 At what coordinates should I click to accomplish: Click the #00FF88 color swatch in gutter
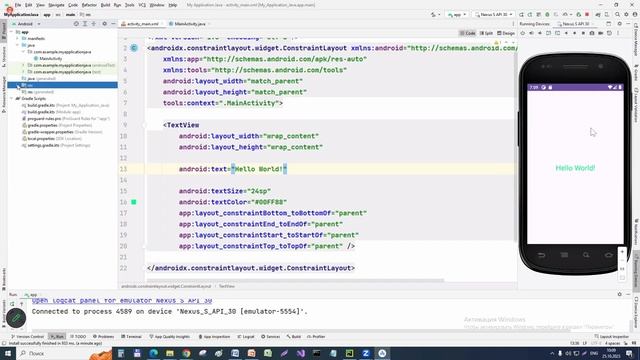(x=133, y=202)
